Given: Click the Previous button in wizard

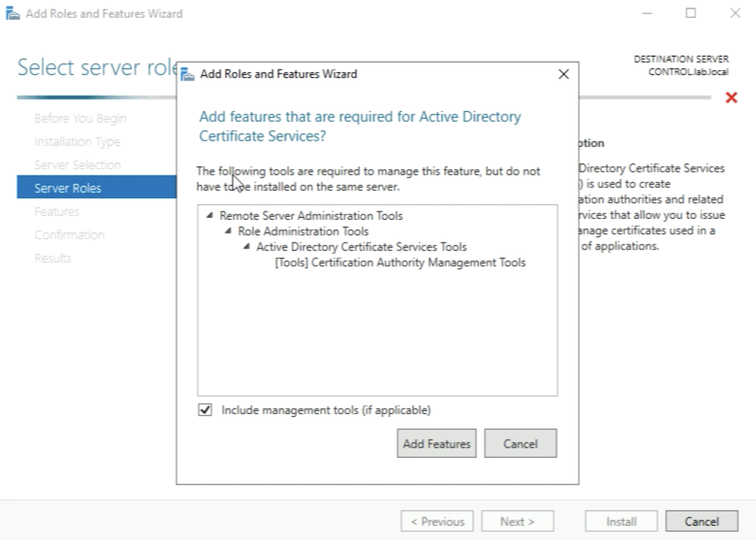Looking at the screenshot, I should click(437, 522).
